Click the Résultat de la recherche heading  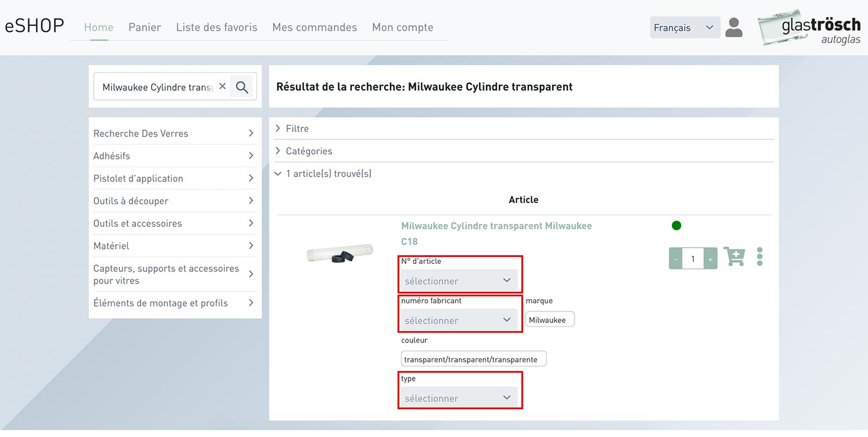tap(424, 87)
